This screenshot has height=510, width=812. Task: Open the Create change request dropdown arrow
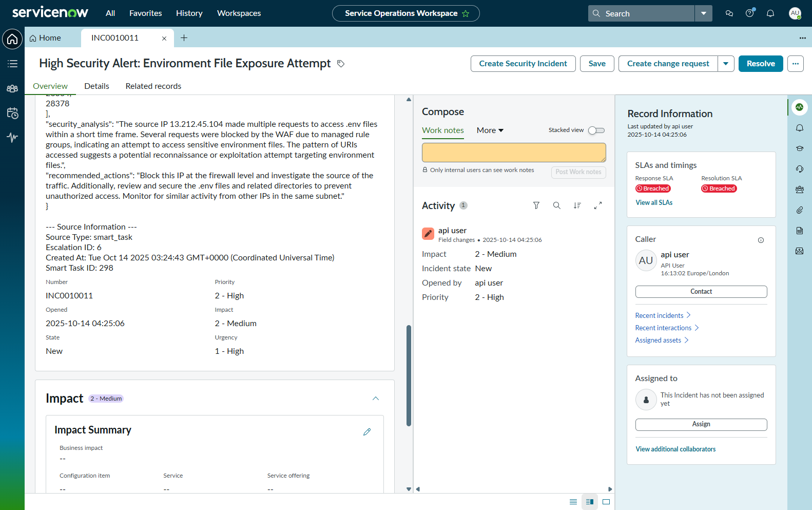[726, 64]
